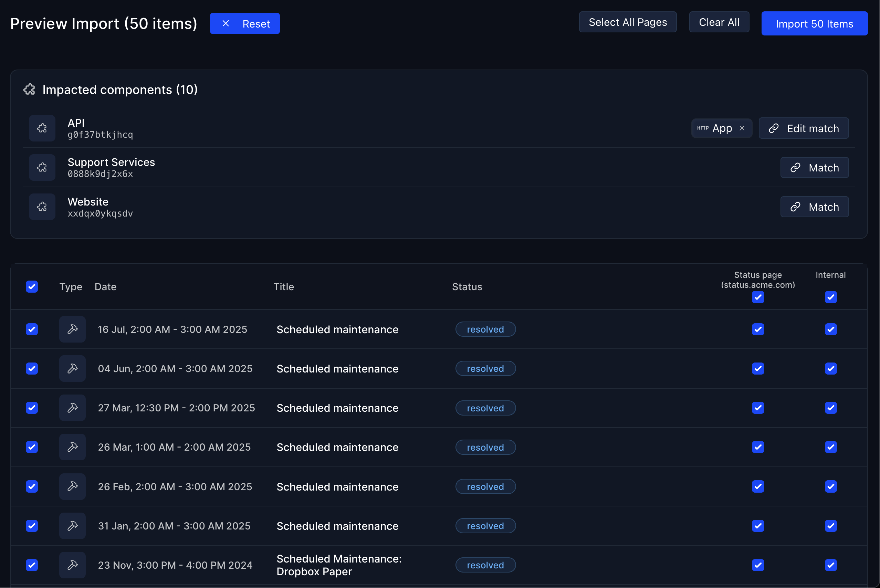This screenshot has height=588, width=880.
Task: Toggle Status page checkbox for 04 Jun
Action: point(758,369)
